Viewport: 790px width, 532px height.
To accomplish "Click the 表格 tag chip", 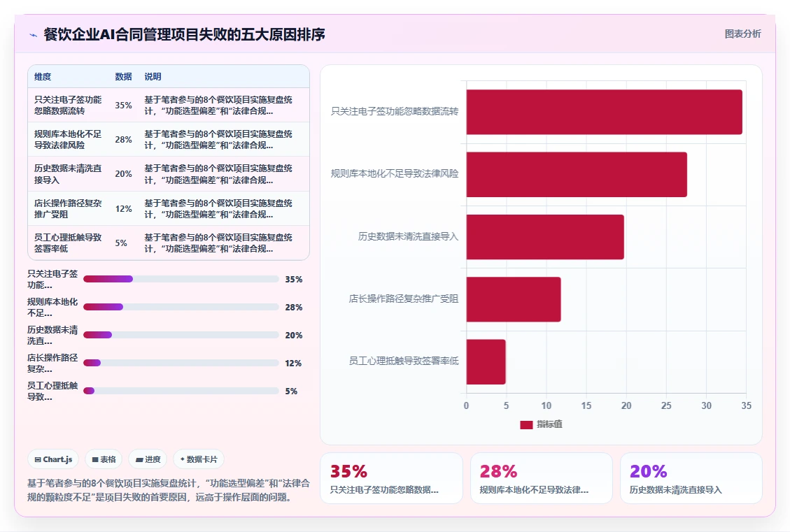I will pyautogui.click(x=104, y=459).
